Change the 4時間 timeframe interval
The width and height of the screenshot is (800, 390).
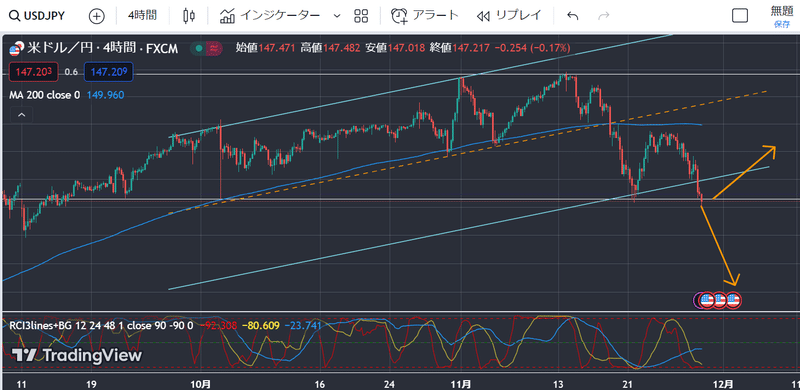click(x=142, y=16)
